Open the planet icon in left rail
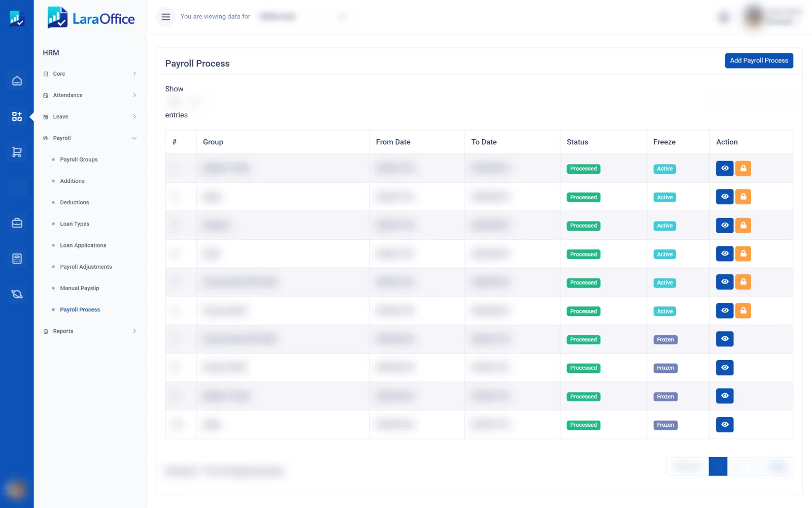The height and width of the screenshot is (508, 812). coord(17,294)
